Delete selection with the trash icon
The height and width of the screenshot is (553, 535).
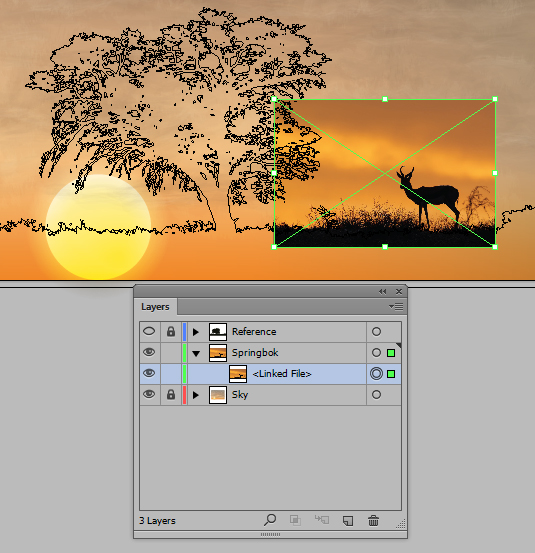coord(373,521)
